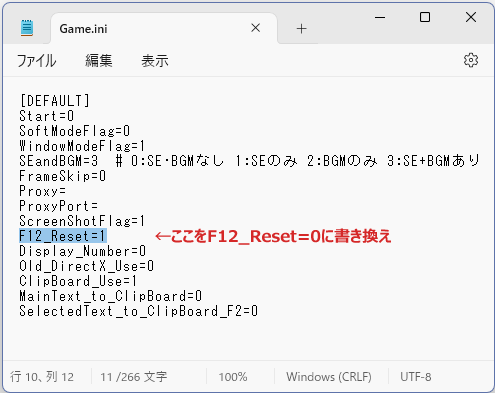This screenshot has height=393, width=495.
Task: Open the ファイル menu
Action: tap(36, 61)
